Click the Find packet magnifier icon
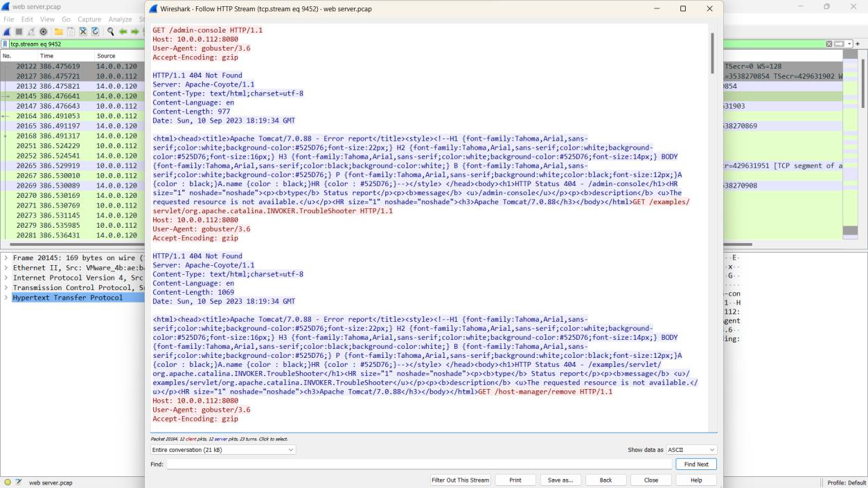868x488 pixels. (110, 32)
